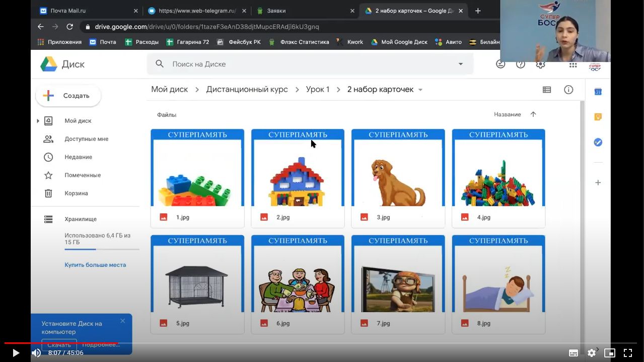Open the 2 набор карточек folder dropdown
This screenshot has width=644, height=362.
point(420,90)
